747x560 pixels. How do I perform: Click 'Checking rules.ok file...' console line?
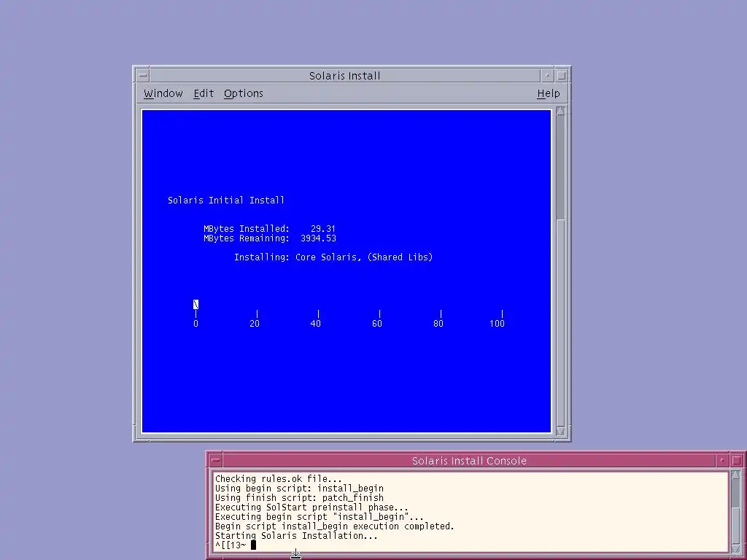click(x=278, y=478)
